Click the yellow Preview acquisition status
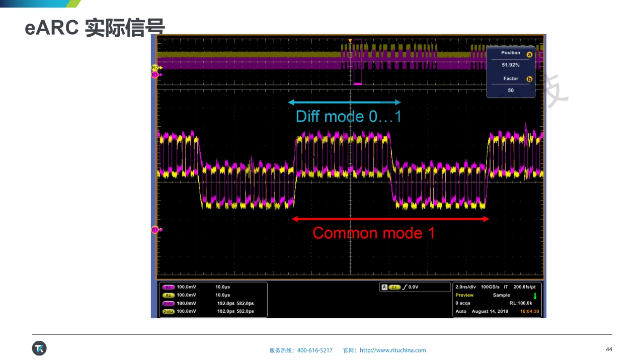 tap(464, 295)
